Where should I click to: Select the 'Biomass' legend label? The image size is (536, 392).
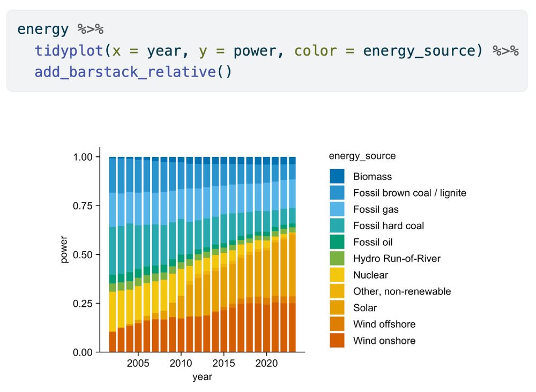(373, 177)
